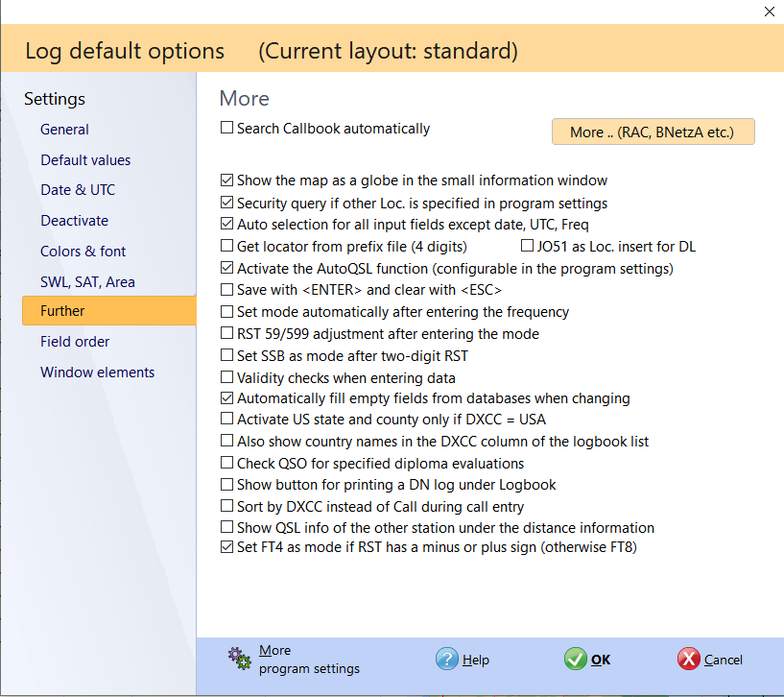Select the highlighted Further item
The height and width of the screenshot is (697, 784).
point(109,311)
